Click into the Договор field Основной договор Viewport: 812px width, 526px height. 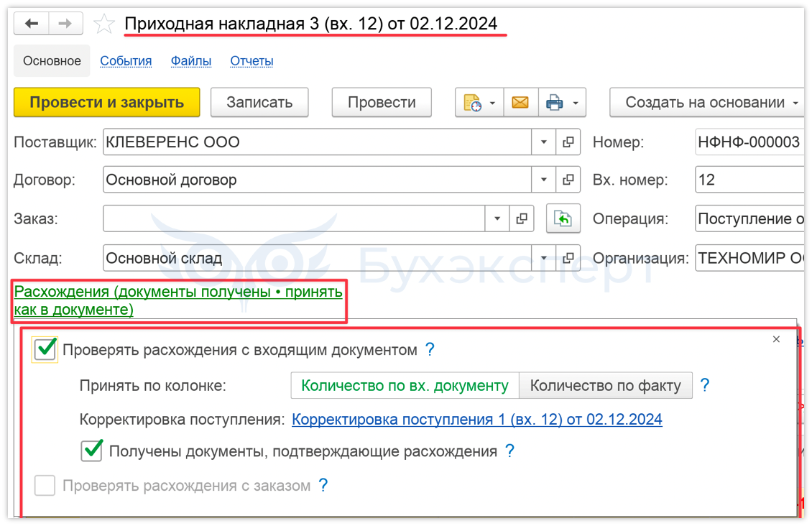(318, 180)
